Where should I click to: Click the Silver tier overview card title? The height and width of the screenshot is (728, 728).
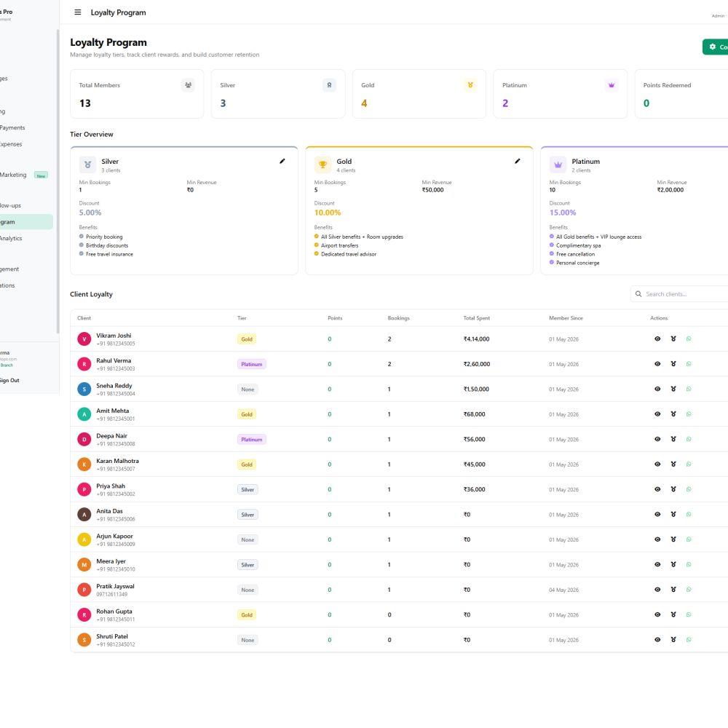pyautogui.click(x=110, y=162)
